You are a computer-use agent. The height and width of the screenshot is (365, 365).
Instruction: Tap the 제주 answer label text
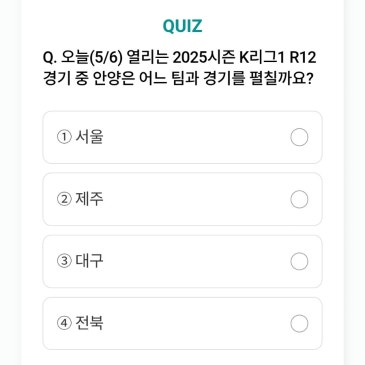click(89, 199)
